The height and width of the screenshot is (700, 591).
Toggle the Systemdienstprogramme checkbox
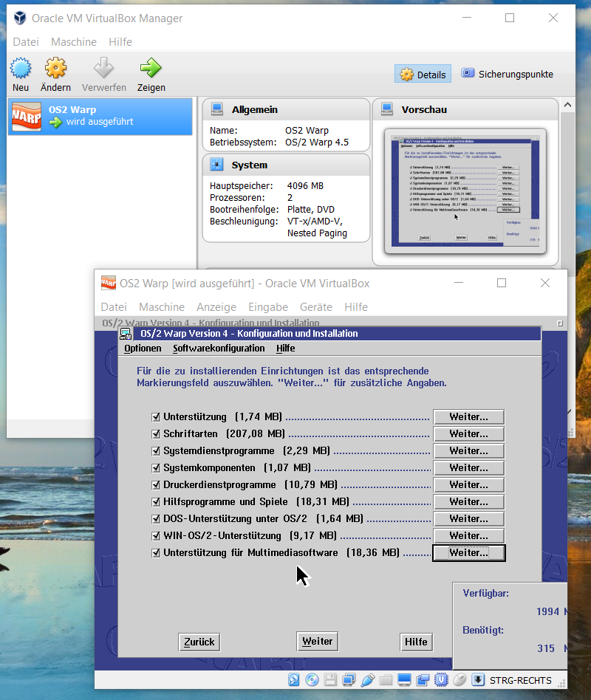pos(156,451)
